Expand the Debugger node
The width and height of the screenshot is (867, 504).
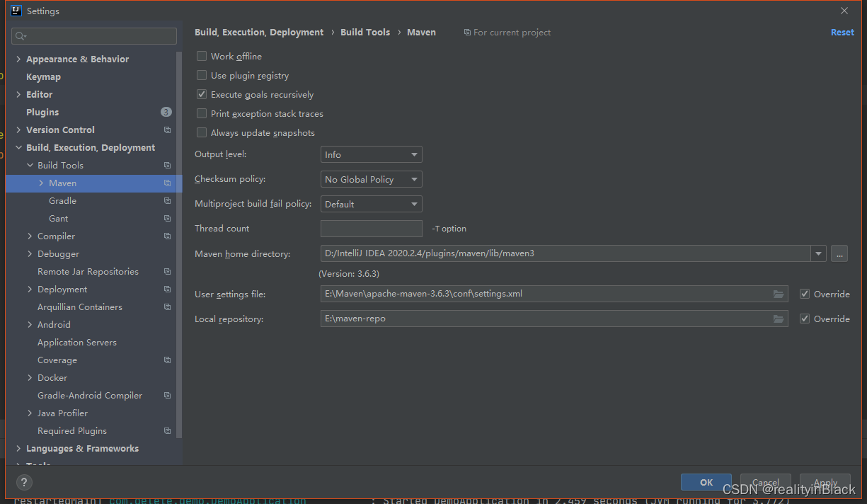coord(30,254)
